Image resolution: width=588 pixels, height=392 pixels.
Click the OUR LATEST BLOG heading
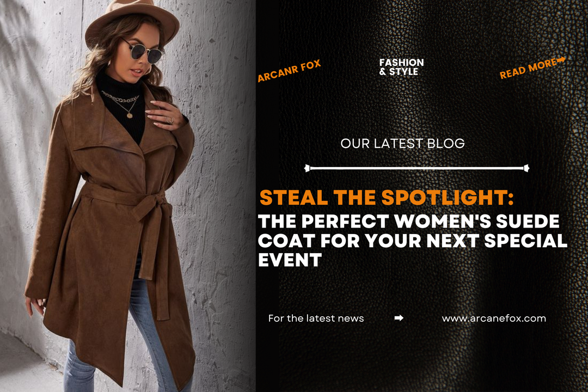click(402, 143)
